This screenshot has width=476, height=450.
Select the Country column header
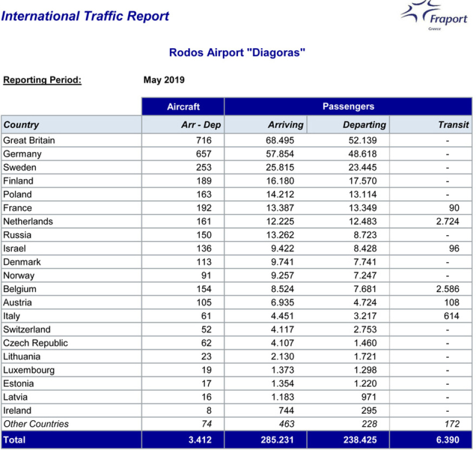(x=22, y=125)
